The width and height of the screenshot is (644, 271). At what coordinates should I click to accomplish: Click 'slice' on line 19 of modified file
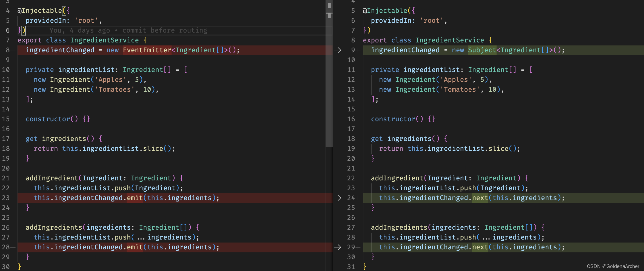(x=498, y=149)
